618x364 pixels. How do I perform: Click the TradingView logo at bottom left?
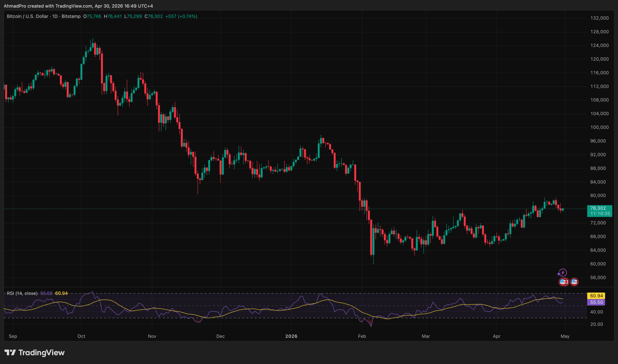tap(34, 353)
